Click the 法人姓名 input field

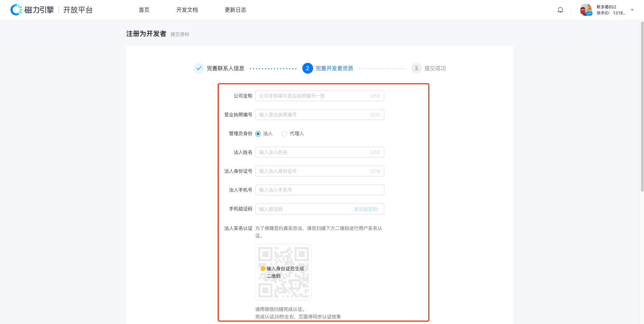point(319,152)
